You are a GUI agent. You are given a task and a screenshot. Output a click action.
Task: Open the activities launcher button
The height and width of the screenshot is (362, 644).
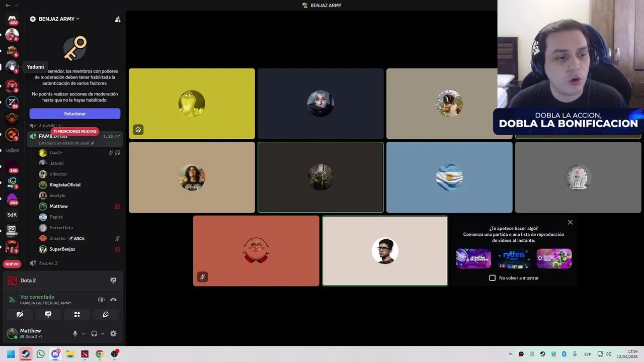coord(77,314)
